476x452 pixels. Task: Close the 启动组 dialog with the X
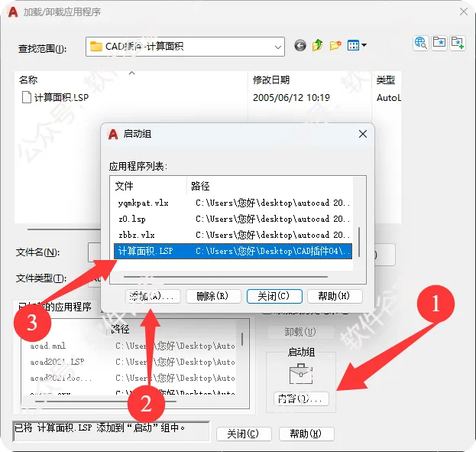[x=363, y=134]
